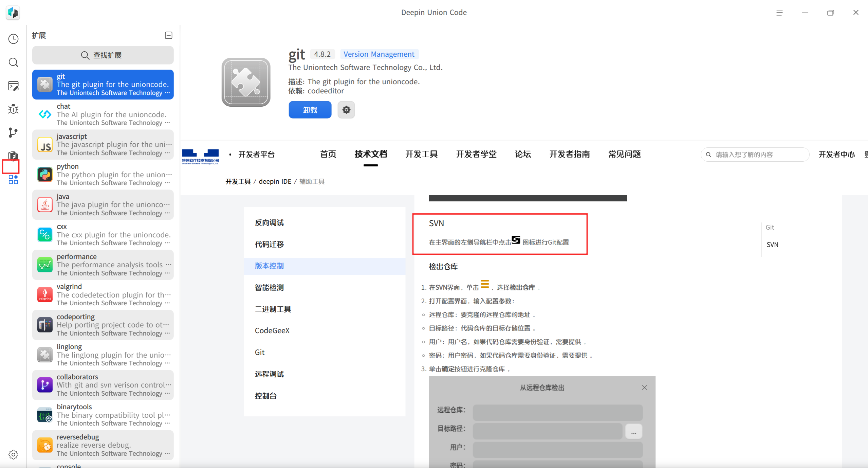
Task: Select the collaborators extension entry
Action: point(103,385)
